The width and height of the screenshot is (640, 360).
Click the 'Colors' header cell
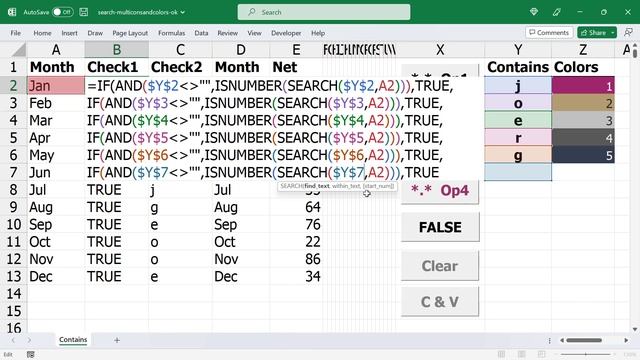click(583, 67)
